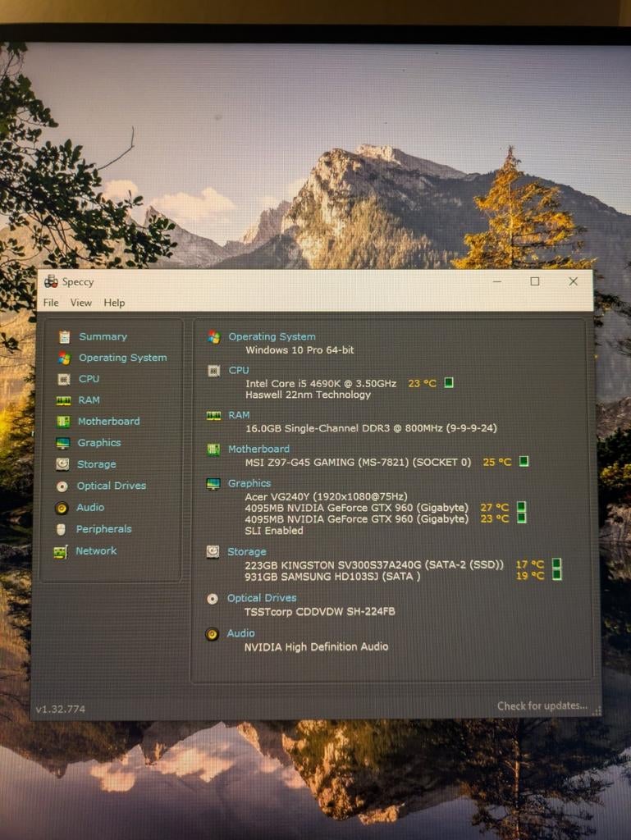Click the RAM icon in summary pane
Viewport: 631px width, 840px height.
(213, 416)
